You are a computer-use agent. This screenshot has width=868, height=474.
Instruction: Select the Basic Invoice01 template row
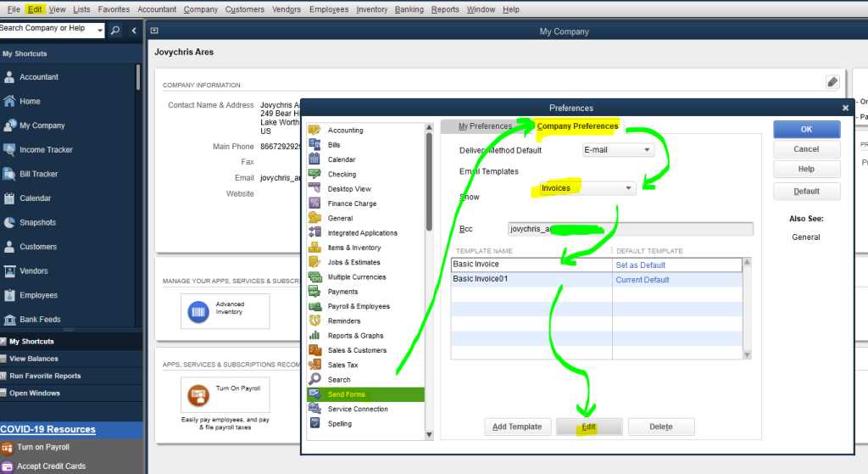596,280
